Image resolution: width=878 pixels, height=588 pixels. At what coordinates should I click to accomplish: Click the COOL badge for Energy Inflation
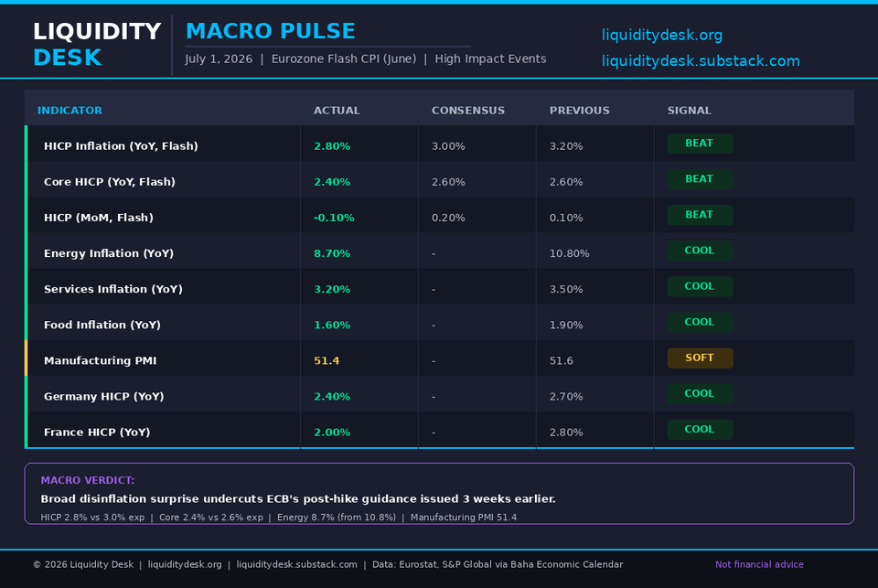(700, 251)
